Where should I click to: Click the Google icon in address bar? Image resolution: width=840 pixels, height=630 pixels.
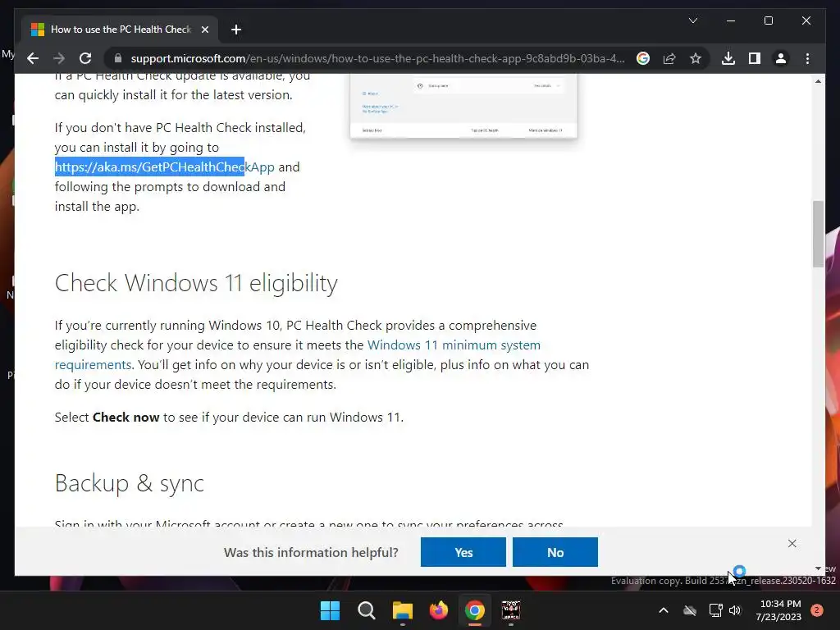(643, 58)
